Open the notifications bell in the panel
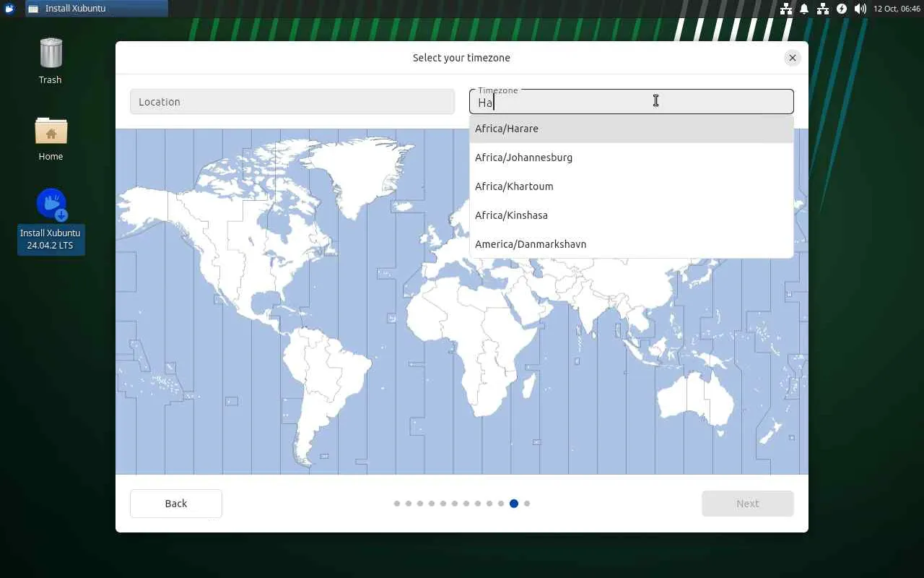The width and height of the screenshot is (924, 578). point(804,9)
